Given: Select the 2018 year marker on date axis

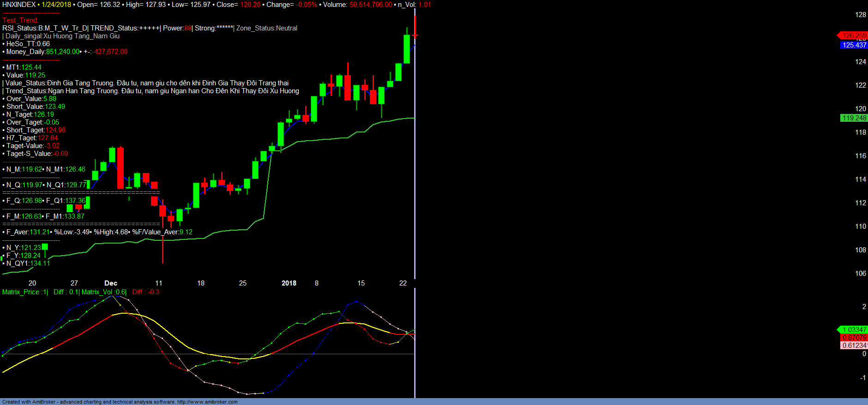Looking at the screenshot, I should point(289,283).
